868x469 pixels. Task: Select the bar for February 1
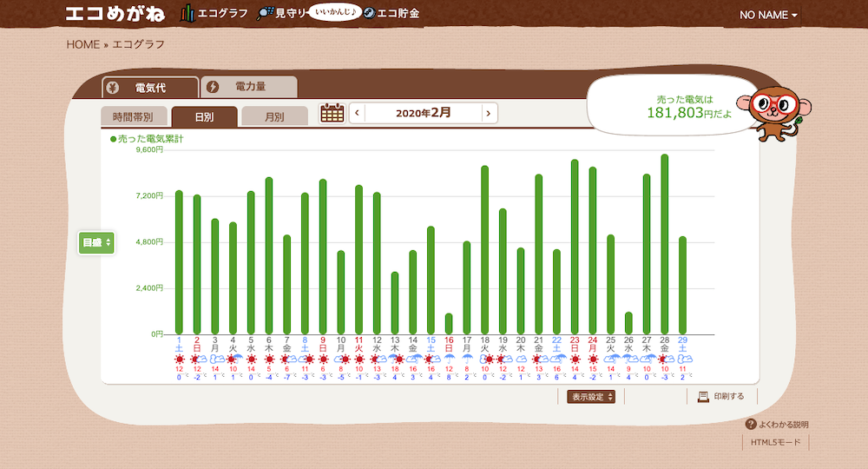tap(179, 262)
